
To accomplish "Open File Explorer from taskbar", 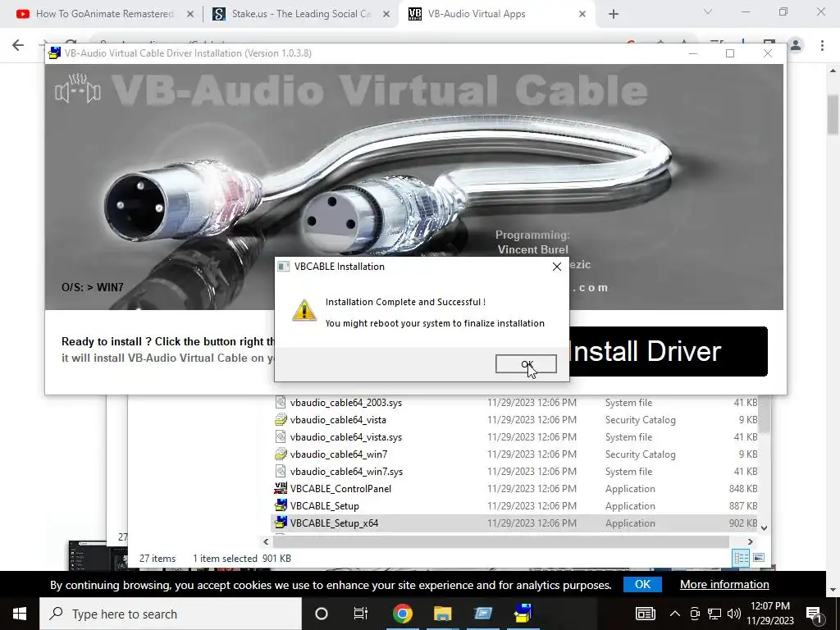I will tap(442, 614).
